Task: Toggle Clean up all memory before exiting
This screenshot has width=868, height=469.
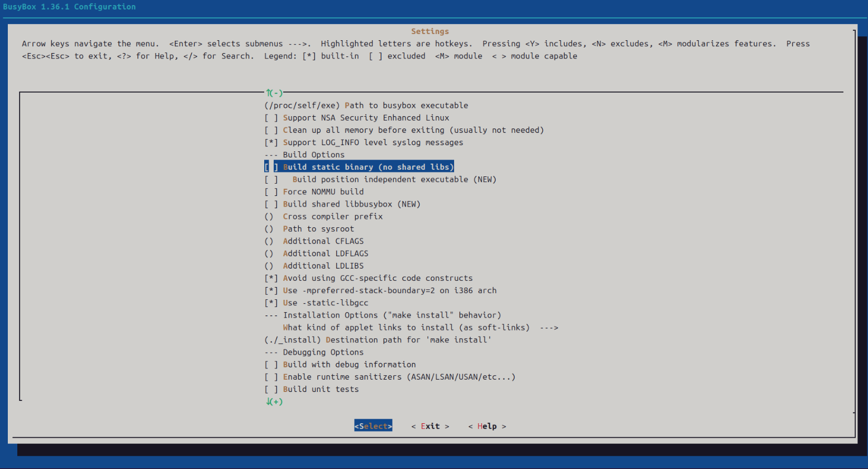Action: (404, 130)
